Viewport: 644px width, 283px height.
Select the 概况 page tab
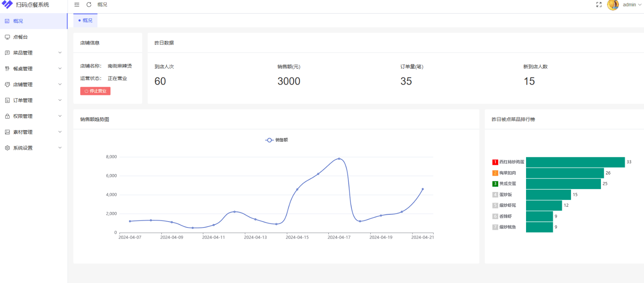(x=86, y=20)
